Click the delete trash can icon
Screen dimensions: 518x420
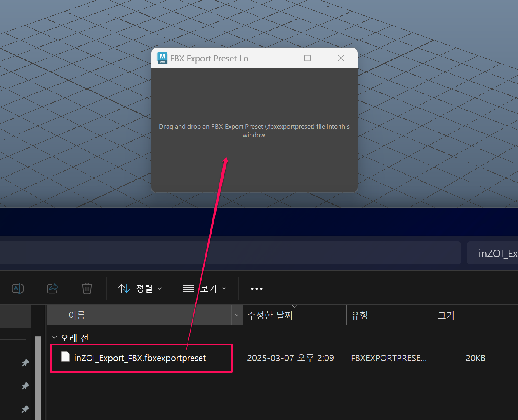pyautogui.click(x=87, y=288)
